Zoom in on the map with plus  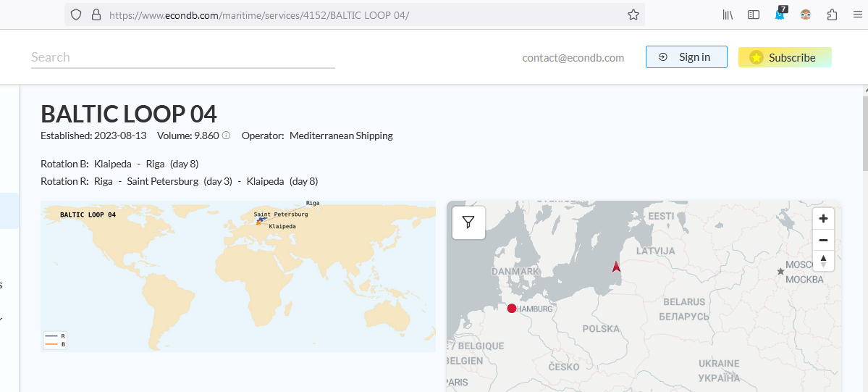coord(823,218)
